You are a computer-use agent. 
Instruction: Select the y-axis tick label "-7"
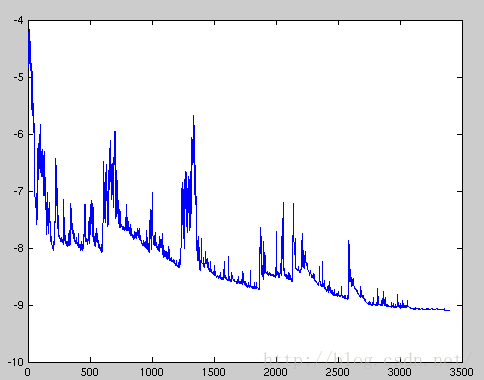point(18,191)
